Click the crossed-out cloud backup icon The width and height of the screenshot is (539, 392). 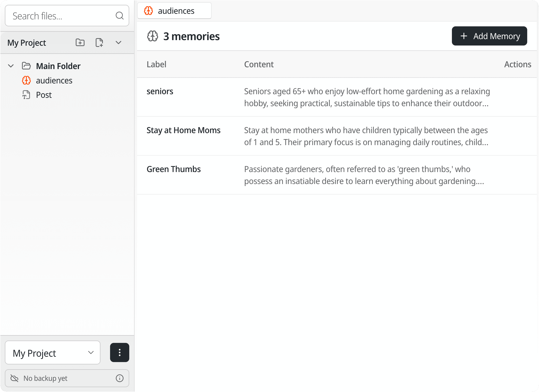click(15, 378)
